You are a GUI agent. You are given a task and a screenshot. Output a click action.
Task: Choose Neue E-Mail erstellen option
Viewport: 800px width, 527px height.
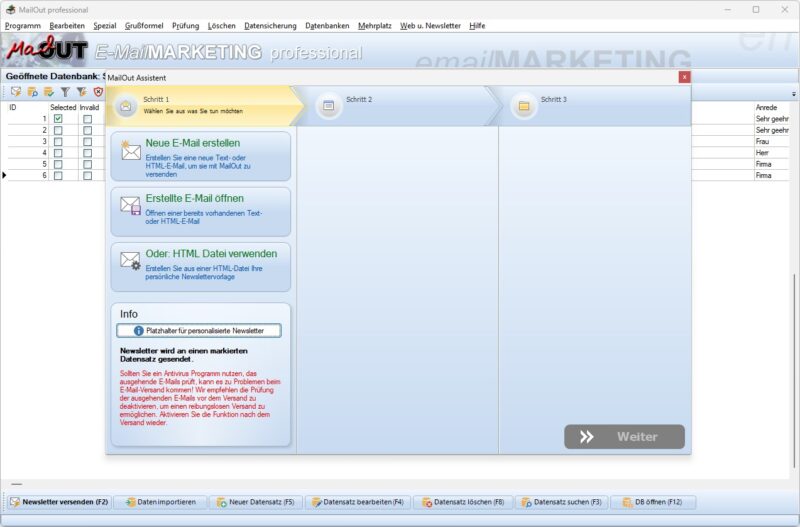pyautogui.click(x=201, y=156)
